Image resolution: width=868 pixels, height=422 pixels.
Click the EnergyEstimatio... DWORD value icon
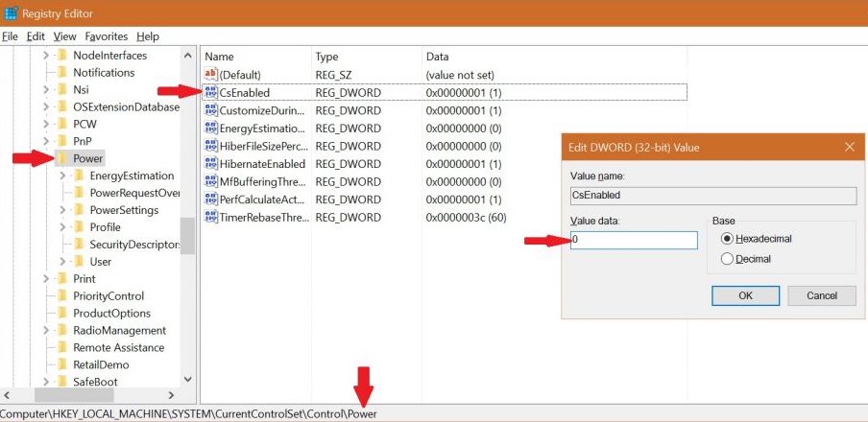[x=211, y=128]
